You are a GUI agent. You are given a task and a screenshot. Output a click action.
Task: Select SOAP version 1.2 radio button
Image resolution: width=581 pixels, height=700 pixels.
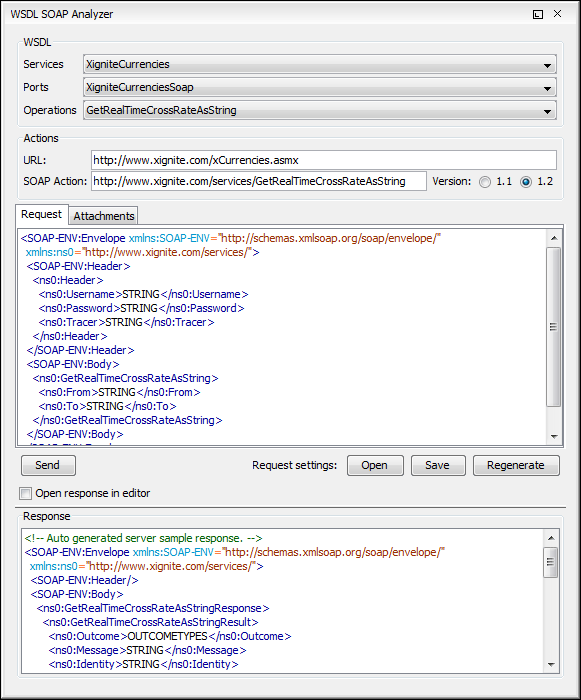(526, 182)
